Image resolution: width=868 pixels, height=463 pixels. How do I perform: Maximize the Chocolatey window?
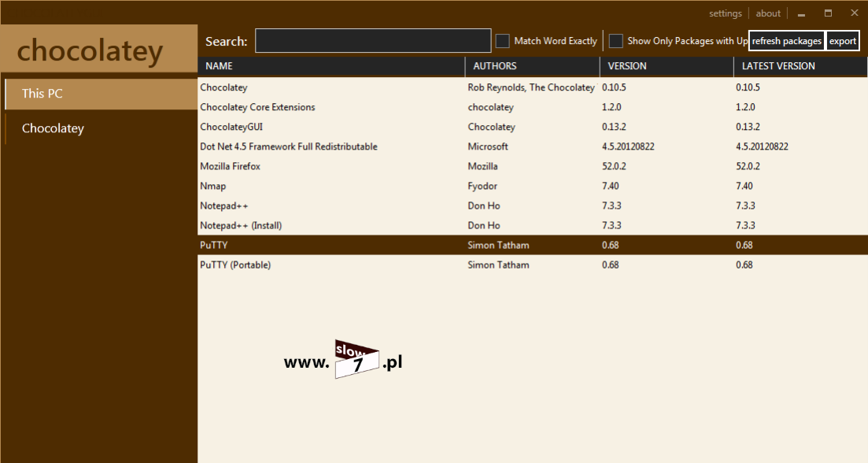828,13
